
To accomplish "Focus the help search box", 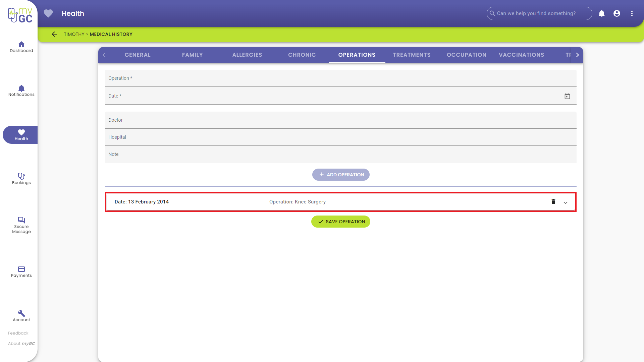I will 540,13.
